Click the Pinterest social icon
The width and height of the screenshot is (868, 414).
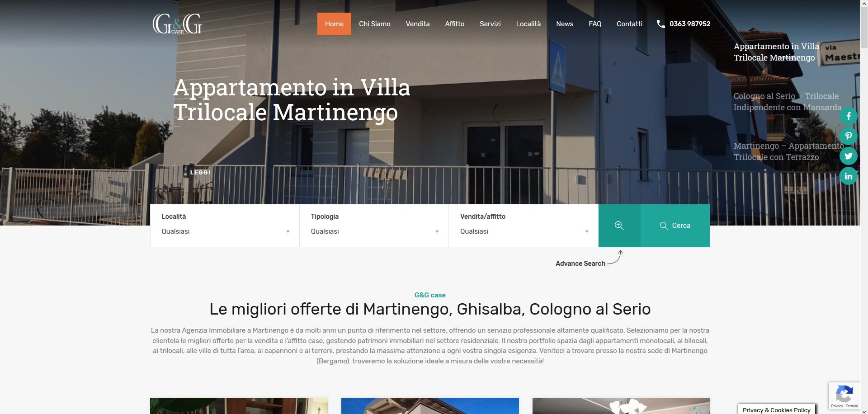tap(849, 136)
